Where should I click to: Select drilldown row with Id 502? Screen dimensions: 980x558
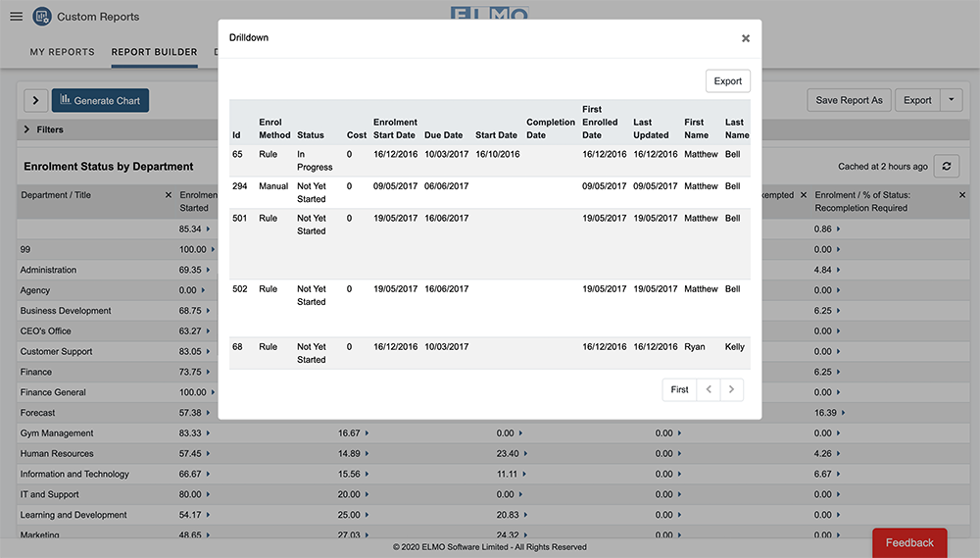pyautogui.click(x=489, y=308)
